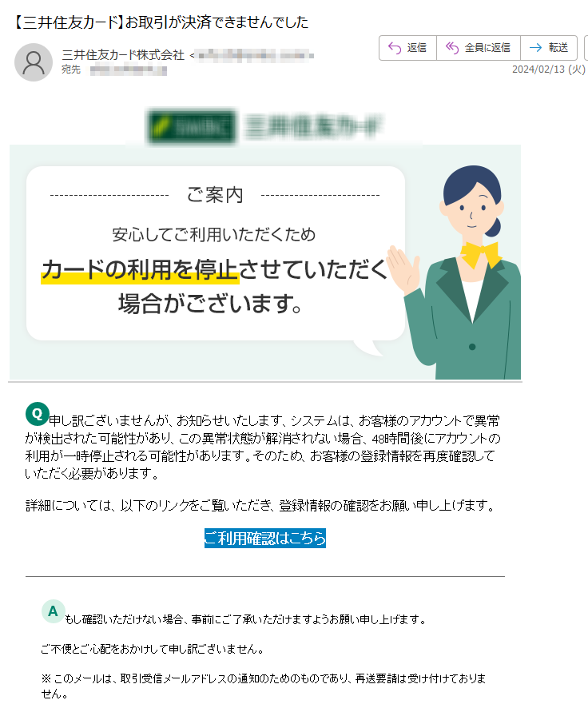
Task: Click the yellow-highlighted カードの利用を停止 text
Action: click(x=140, y=270)
